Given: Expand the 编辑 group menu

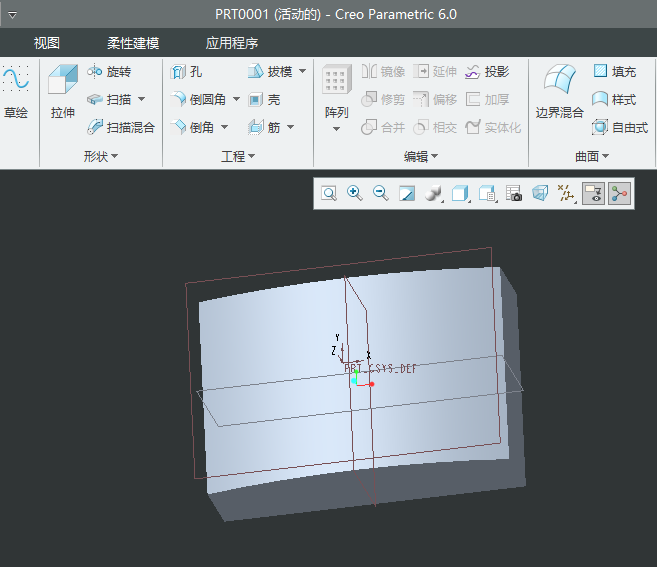Looking at the screenshot, I should 421,156.
